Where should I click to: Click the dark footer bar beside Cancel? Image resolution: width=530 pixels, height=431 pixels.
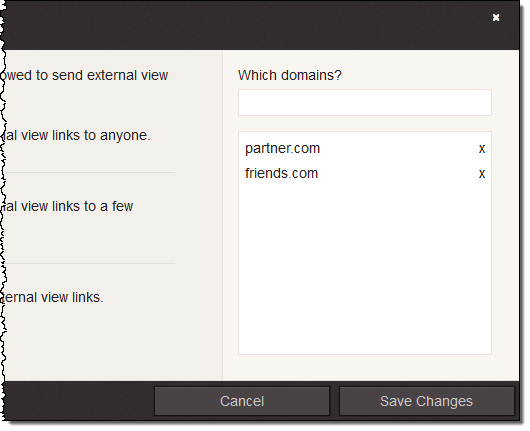tap(79, 401)
